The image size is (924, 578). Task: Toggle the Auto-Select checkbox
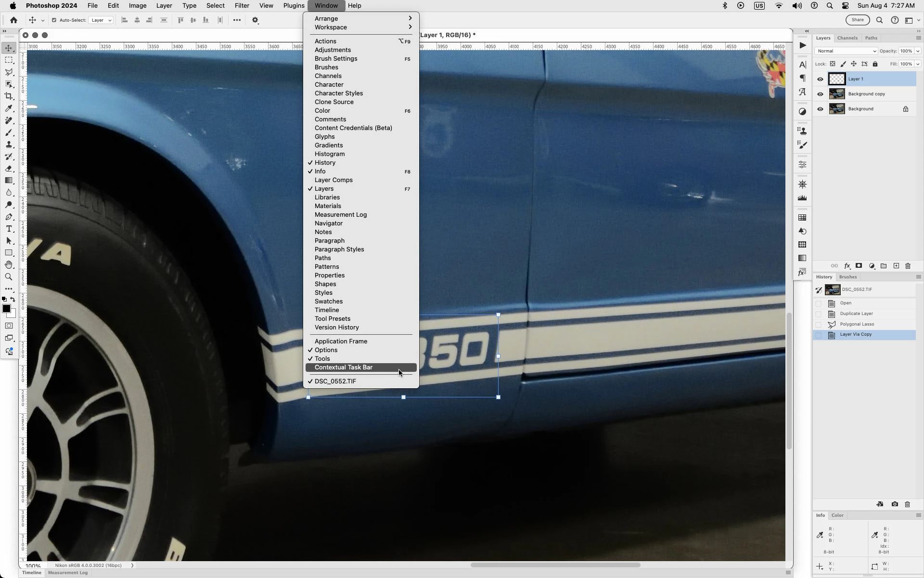pos(54,20)
